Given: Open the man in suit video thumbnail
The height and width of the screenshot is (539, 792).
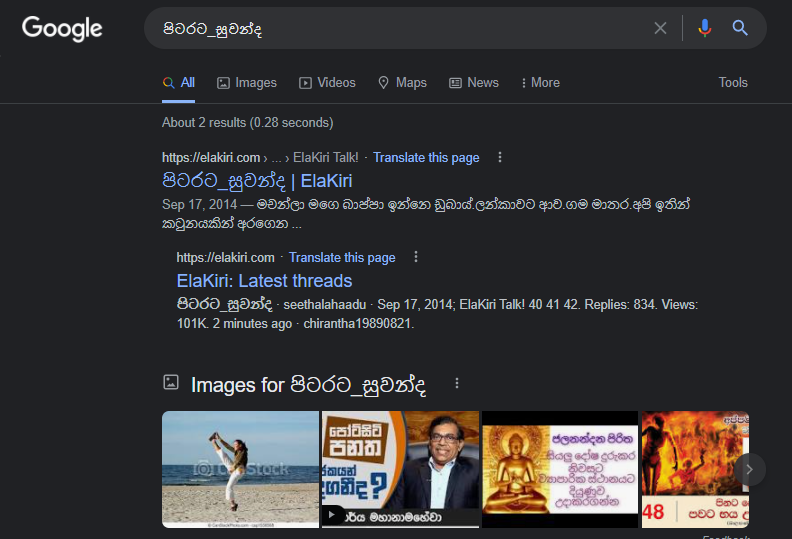Looking at the screenshot, I should pos(401,469).
